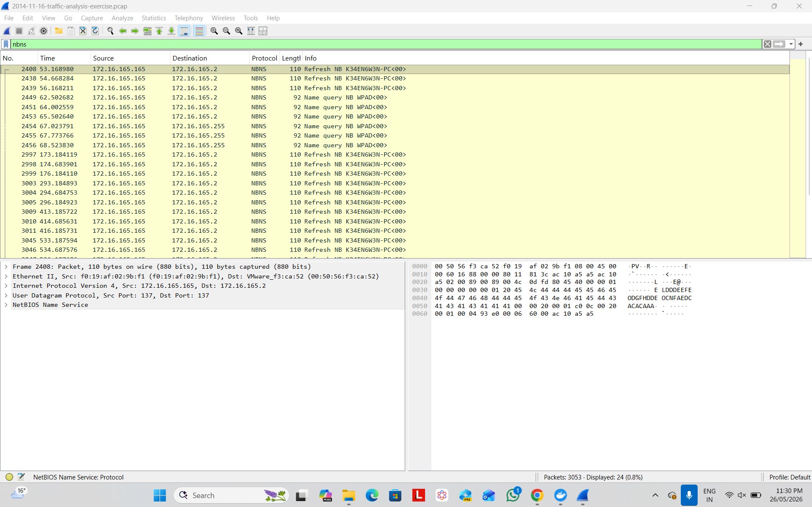Screen dimensions: 812x507
Task: Reload this capture file
Action: 95,31
